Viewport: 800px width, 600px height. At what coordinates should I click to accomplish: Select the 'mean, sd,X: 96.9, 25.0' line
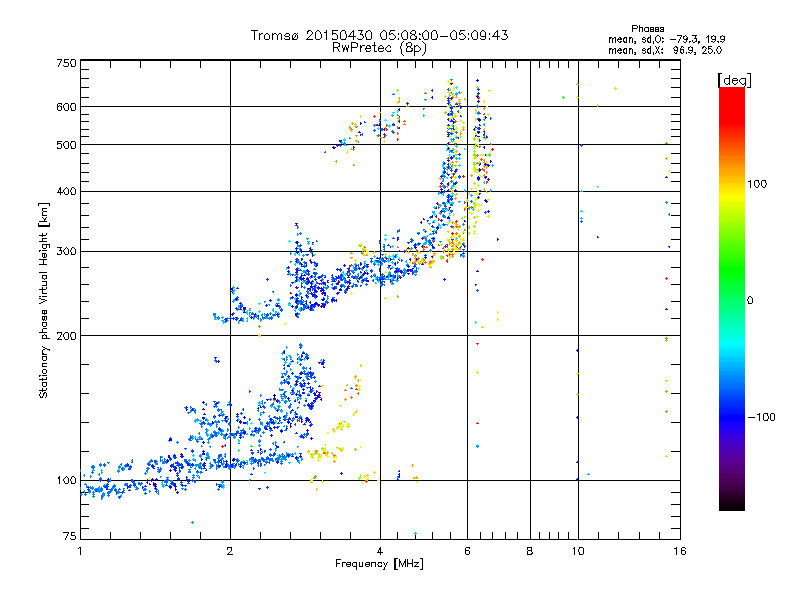(x=665, y=50)
